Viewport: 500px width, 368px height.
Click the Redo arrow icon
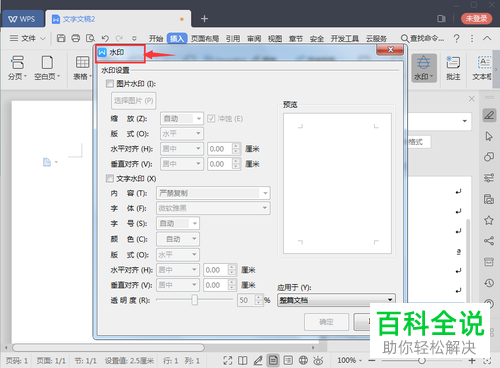point(119,38)
